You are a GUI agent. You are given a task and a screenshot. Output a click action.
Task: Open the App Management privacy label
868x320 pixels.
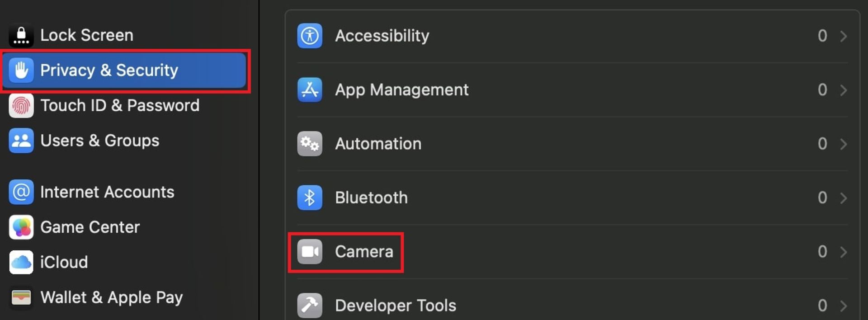click(x=401, y=90)
